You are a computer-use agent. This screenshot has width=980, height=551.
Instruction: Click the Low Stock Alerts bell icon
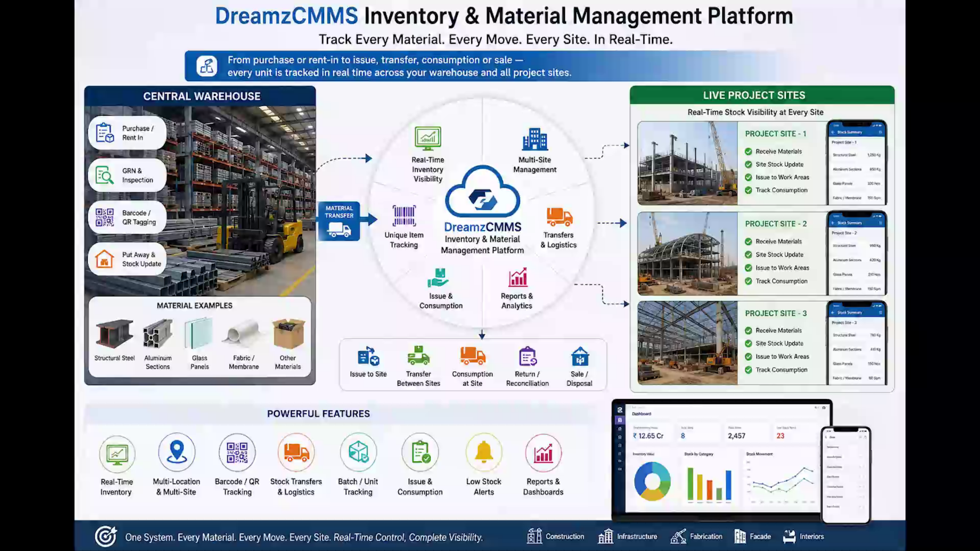(x=484, y=453)
